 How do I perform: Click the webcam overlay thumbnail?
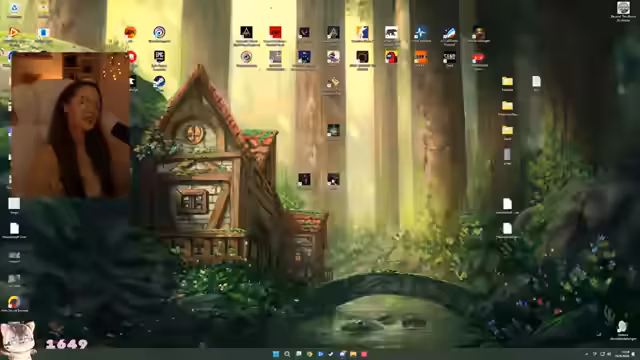70,124
